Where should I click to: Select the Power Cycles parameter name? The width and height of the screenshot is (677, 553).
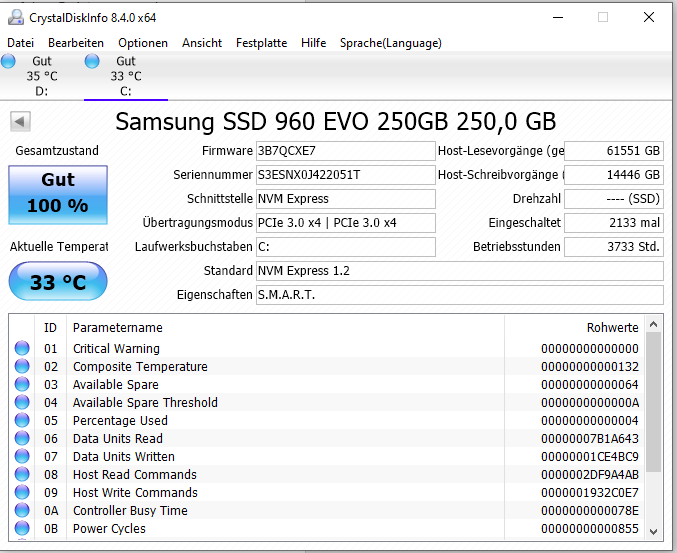click(x=109, y=528)
